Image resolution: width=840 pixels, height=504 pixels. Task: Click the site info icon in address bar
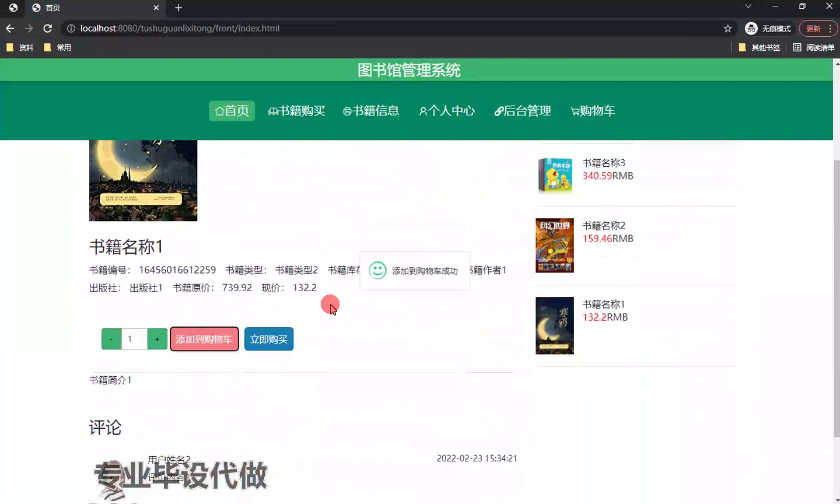[x=71, y=28]
